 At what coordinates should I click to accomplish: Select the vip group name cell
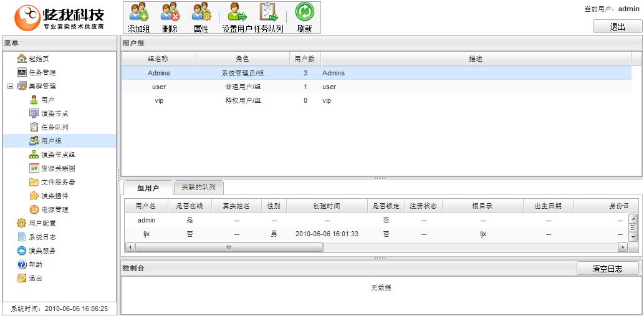[158, 100]
